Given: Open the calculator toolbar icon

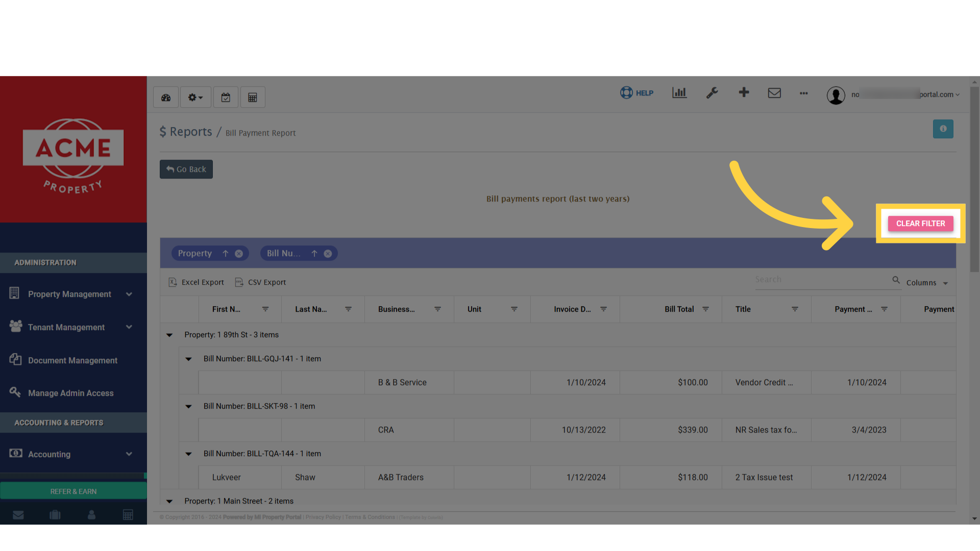Looking at the screenshot, I should (x=253, y=97).
